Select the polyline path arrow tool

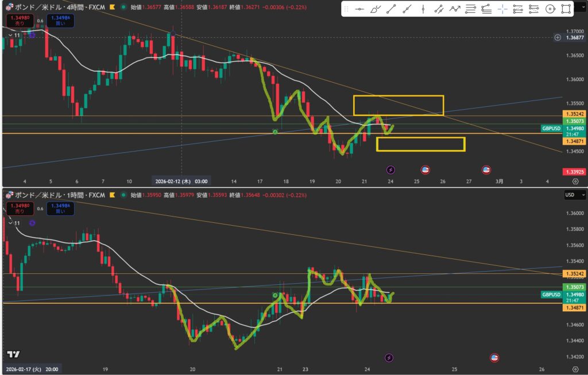point(455,9)
